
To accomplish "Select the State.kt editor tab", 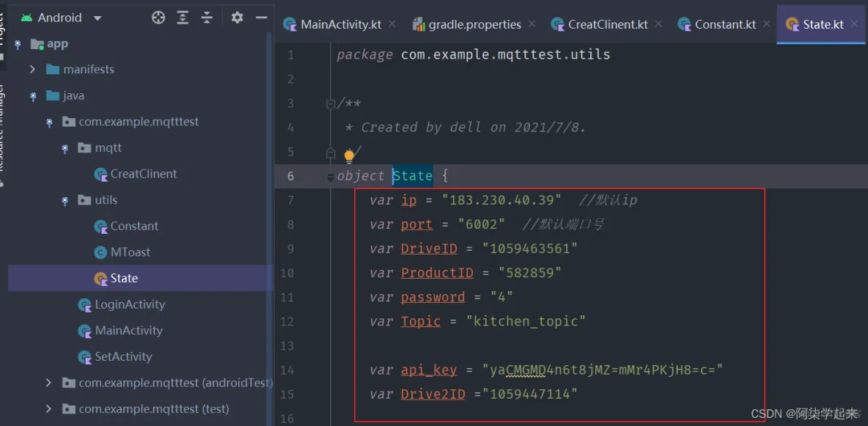I will click(823, 24).
